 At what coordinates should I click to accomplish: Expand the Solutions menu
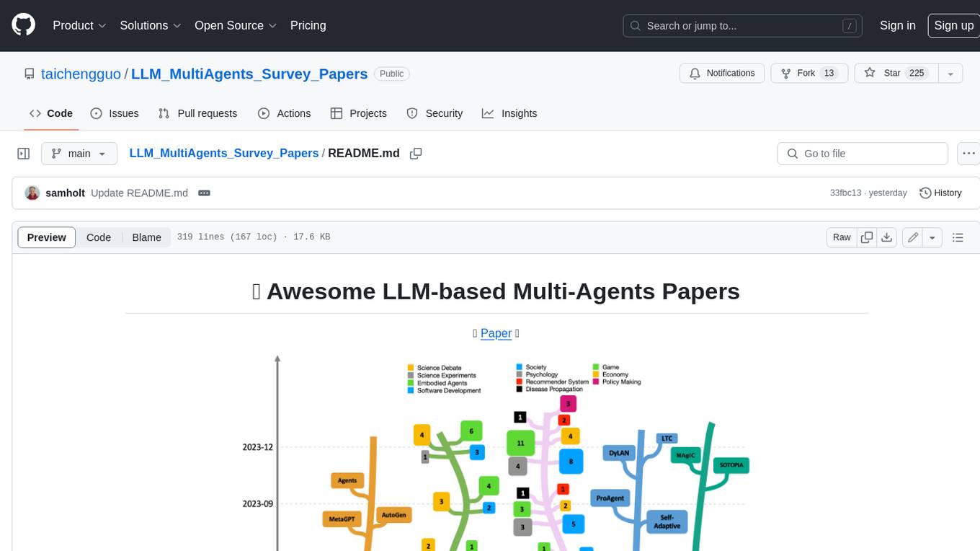click(151, 25)
